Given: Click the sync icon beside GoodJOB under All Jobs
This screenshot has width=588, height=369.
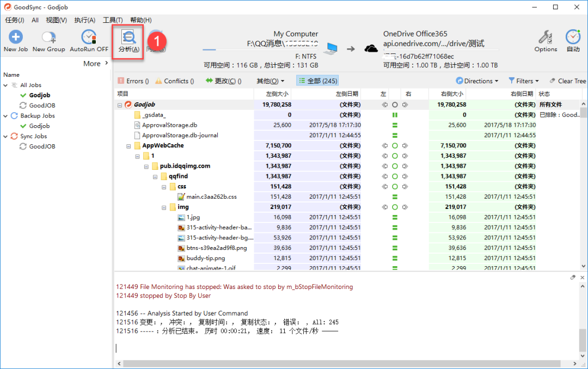Looking at the screenshot, I should (23, 106).
